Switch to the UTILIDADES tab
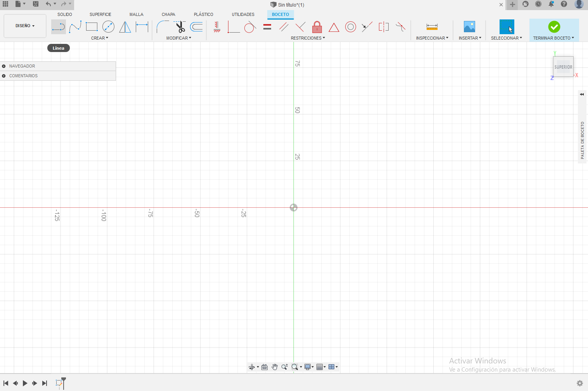Viewport: 588px width, 391px height. pyautogui.click(x=243, y=14)
